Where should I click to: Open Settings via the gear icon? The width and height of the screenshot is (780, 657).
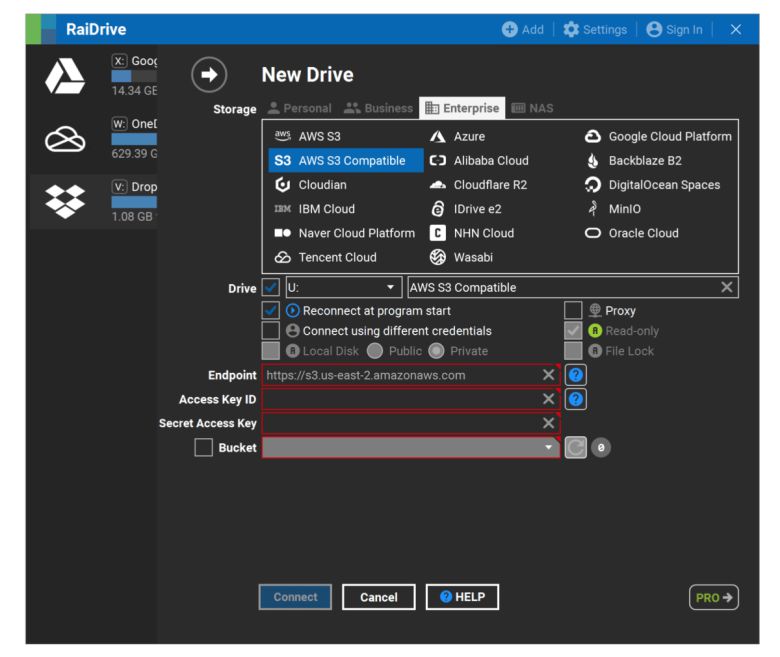(x=572, y=29)
